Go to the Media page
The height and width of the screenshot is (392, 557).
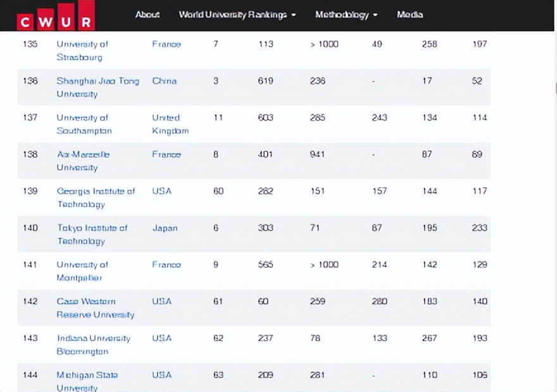coord(410,15)
